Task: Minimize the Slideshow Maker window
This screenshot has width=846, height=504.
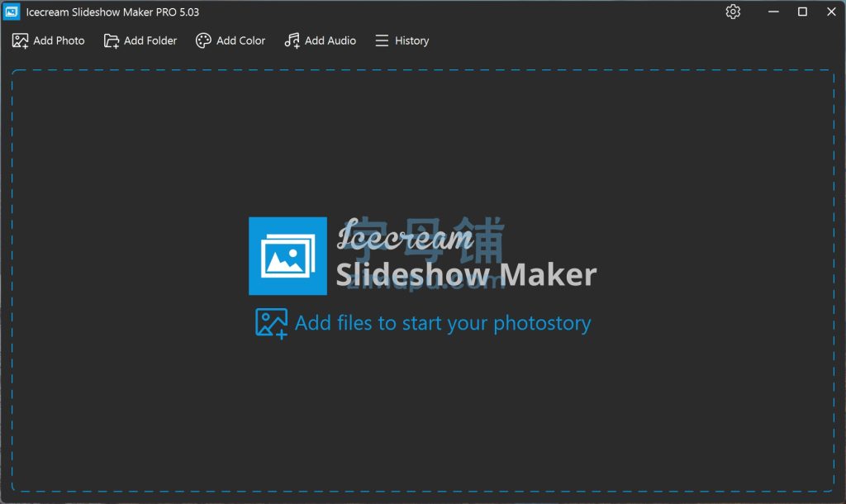Action: [x=773, y=12]
